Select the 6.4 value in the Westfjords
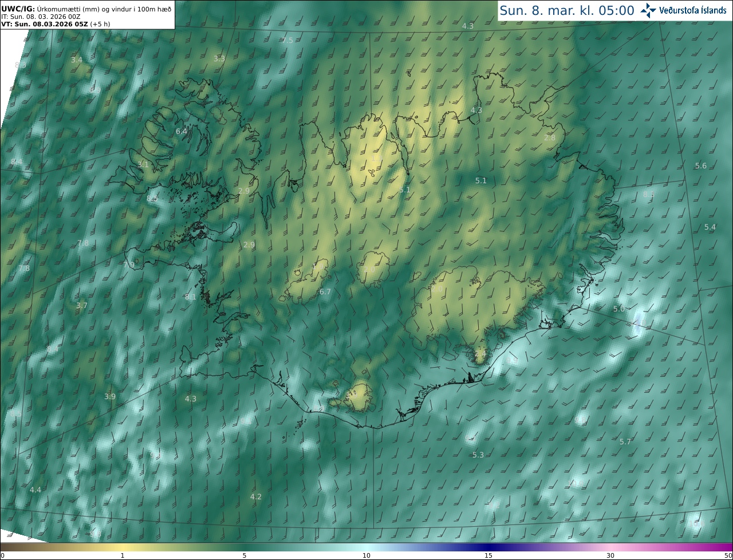The width and height of the screenshot is (733, 560). click(x=182, y=131)
